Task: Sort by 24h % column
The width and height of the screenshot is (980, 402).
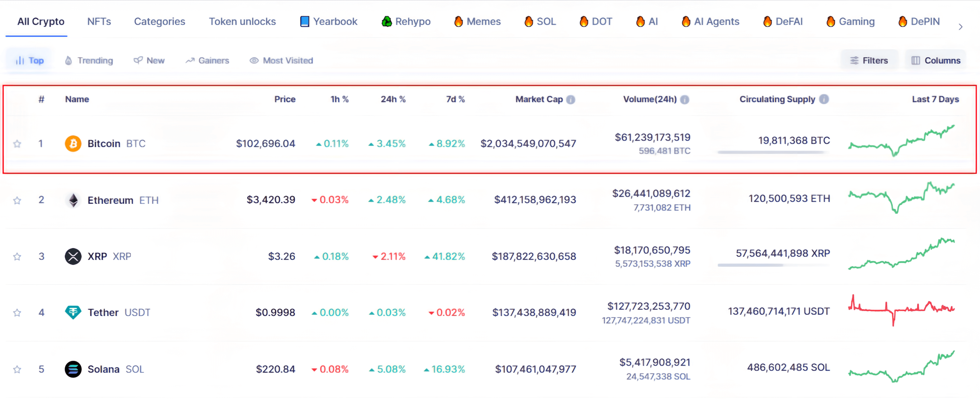Action: [393, 99]
